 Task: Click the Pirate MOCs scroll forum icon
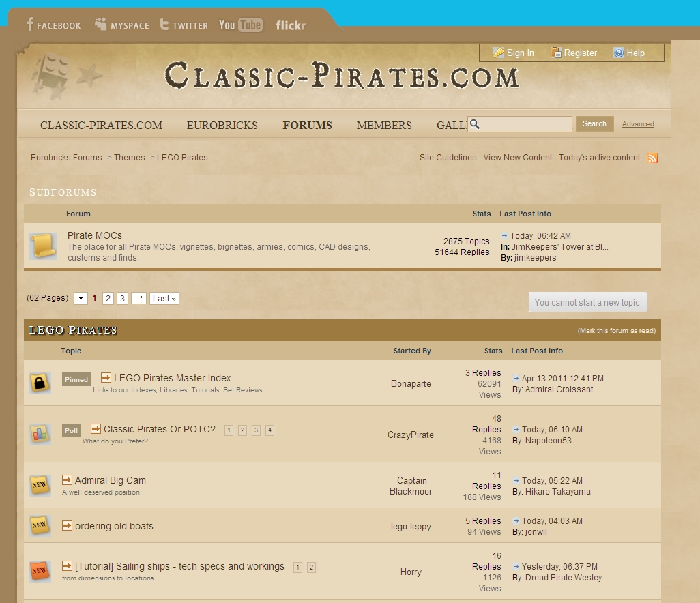point(42,246)
